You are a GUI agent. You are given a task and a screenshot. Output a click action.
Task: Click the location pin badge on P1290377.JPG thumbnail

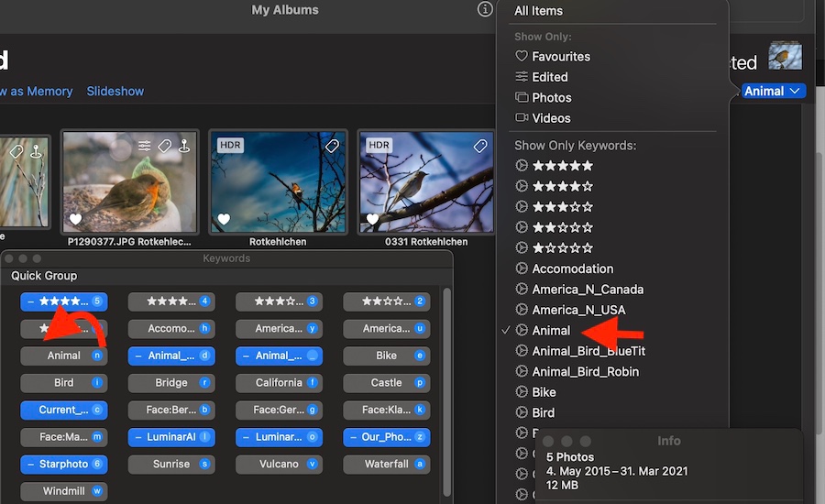coord(184,146)
